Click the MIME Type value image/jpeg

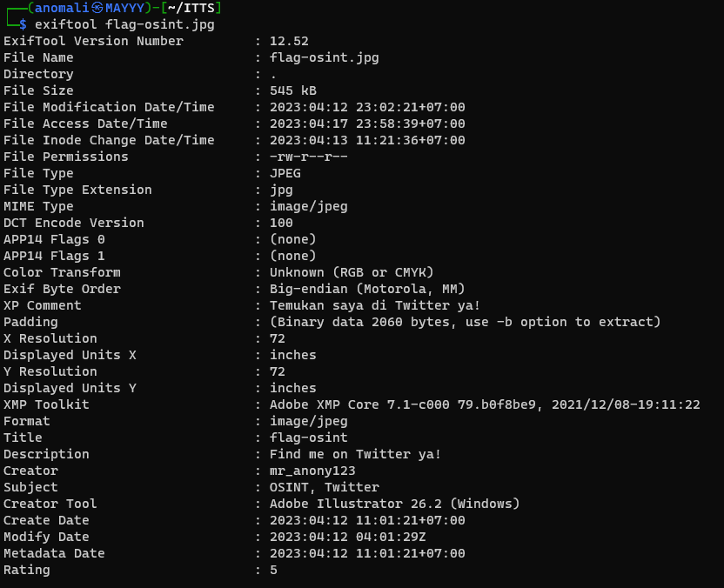coord(308,206)
